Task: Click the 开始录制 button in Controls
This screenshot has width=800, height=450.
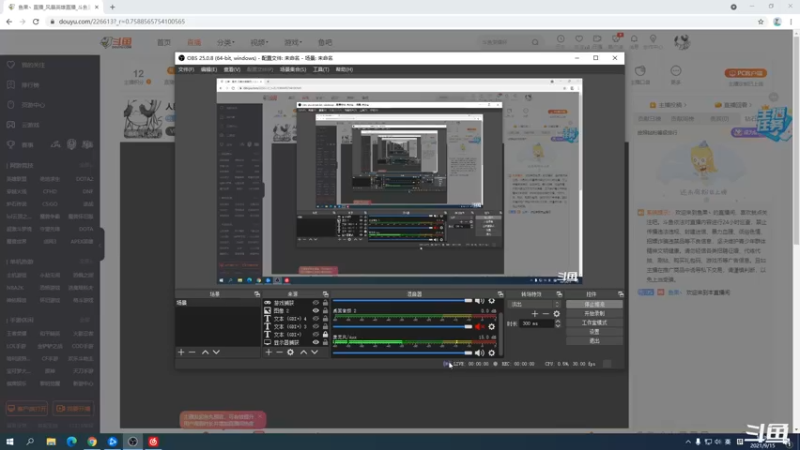Action: point(594,313)
